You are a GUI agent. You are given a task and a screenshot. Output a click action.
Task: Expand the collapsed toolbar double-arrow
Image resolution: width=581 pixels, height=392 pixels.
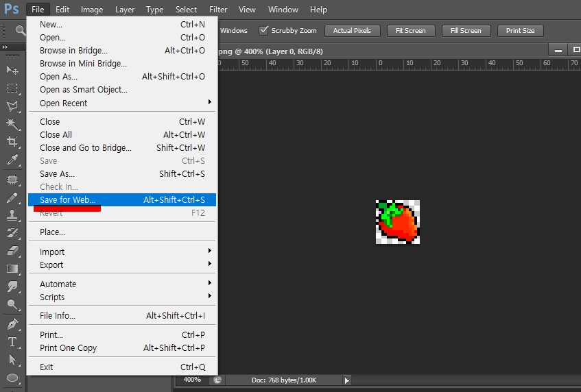coord(5,47)
